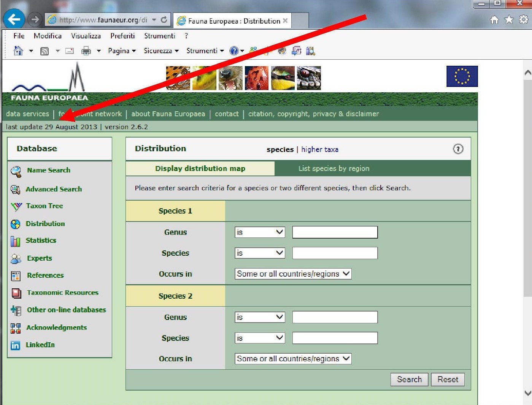Click the command bar Home house icon
The height and width of the screenshot is (405, 532).
pyautogui.click(x=18, y=51)
